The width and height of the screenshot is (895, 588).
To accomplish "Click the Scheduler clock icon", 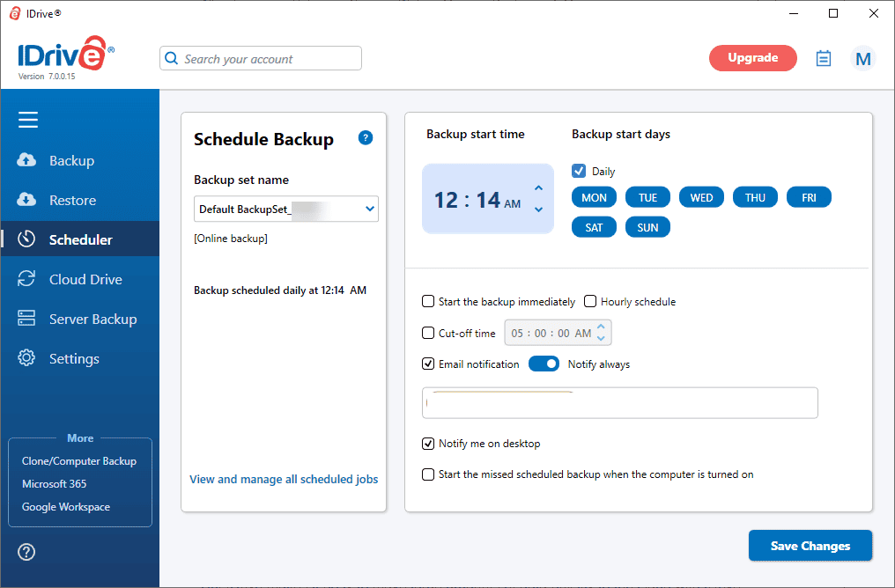I will tap(26, 239).
